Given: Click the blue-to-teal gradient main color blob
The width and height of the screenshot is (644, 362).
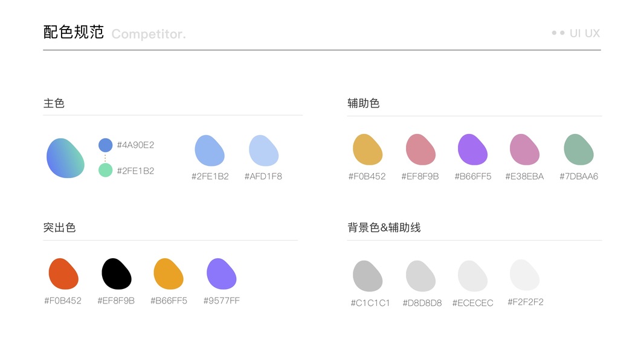Looking at the screenshot, I should [65, 158].
